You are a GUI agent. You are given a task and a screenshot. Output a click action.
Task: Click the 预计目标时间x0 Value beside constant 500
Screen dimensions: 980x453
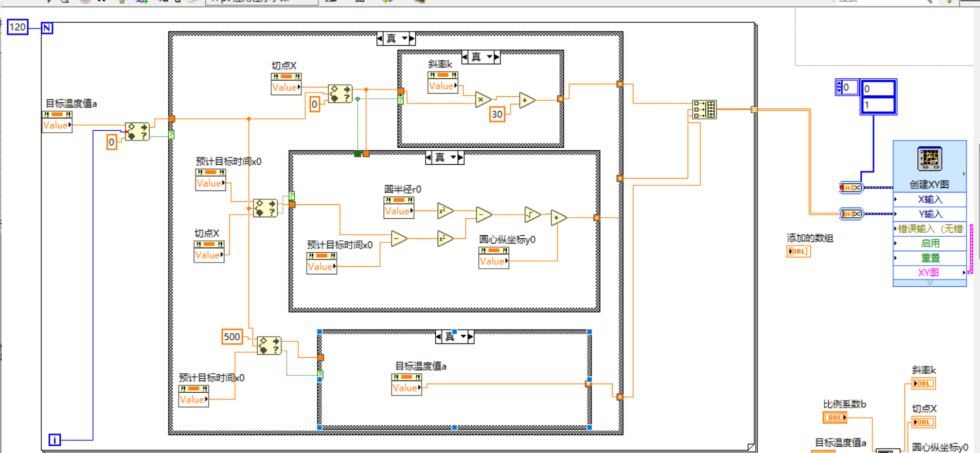(193, 400)
